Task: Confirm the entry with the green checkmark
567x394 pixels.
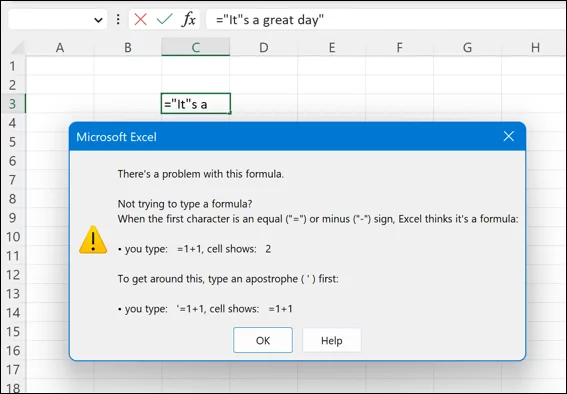Action: point(165,19)
